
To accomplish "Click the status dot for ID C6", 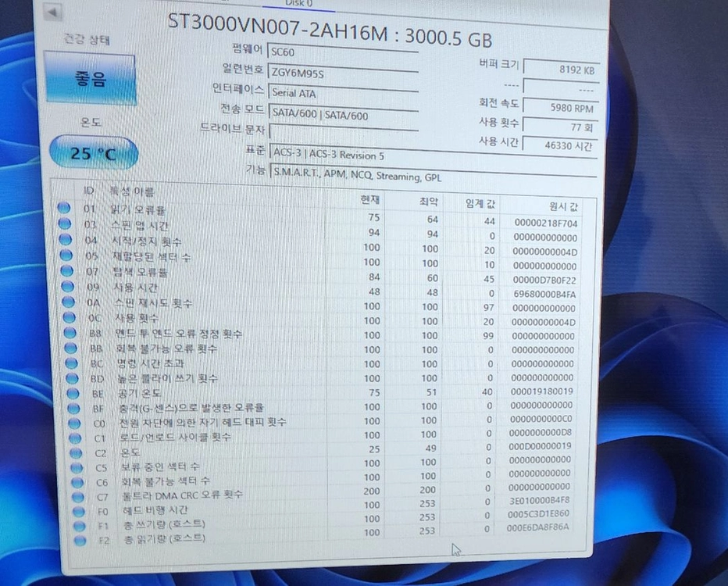I will [x=77, y=483].
